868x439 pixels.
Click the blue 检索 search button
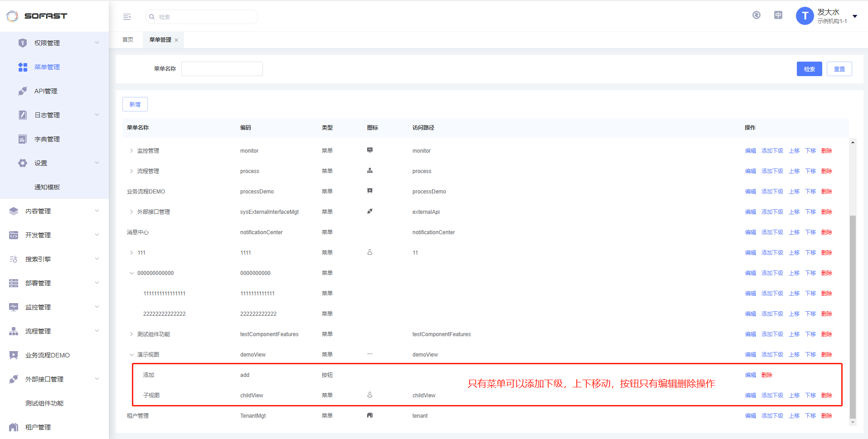click(x=809, y=69)
